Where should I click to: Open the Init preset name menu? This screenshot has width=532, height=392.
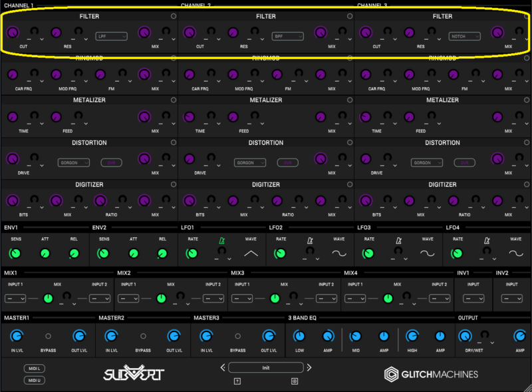pos(266,367)
